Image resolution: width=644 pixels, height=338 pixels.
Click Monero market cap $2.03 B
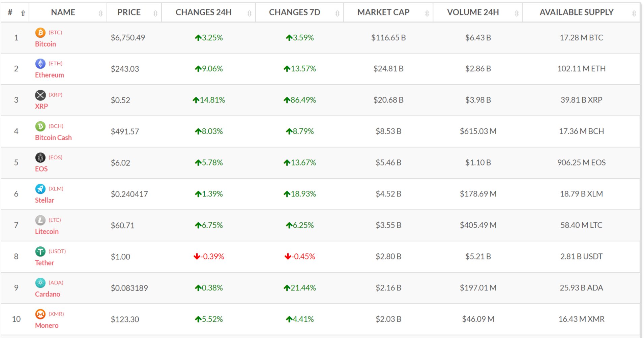coord(388,319)
